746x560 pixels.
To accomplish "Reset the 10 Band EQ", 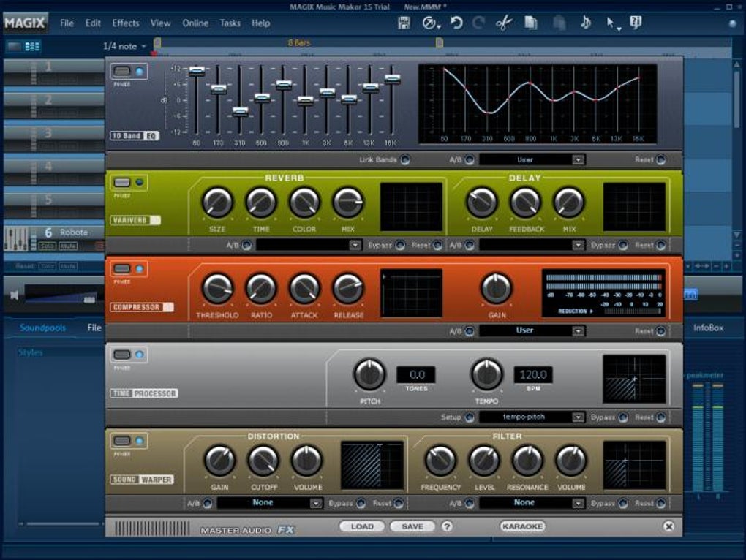I will click(x=661, y=159).
